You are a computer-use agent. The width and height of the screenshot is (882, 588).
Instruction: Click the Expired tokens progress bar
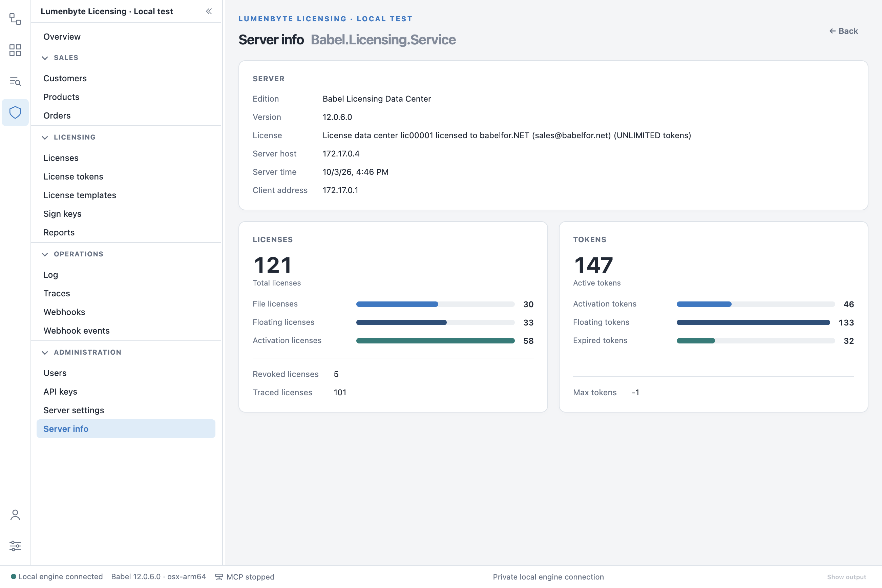[756, 341]
